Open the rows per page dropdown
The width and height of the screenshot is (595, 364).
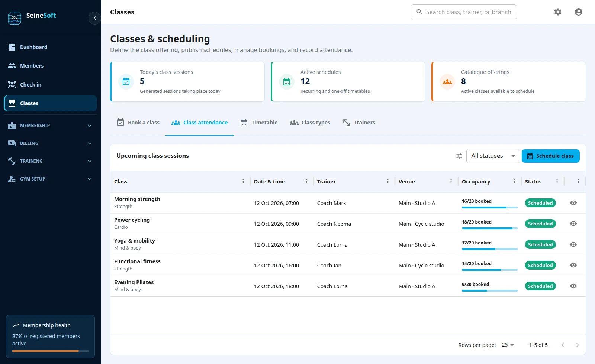coord(508,345)
